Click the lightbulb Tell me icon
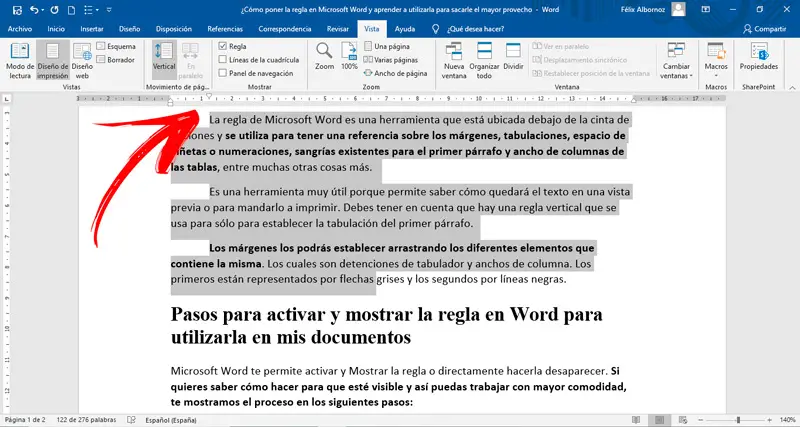This screenshot has height=427, width=800. point(435,29)
